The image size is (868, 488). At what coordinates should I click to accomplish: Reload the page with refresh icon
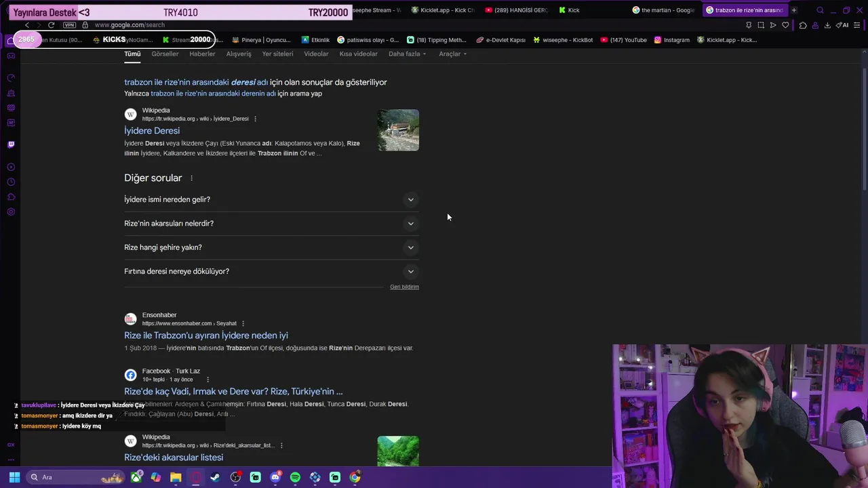51,25
